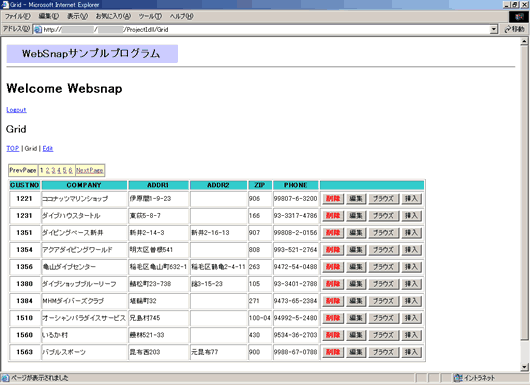
Task: Click the 編集 button for customer 1380
Action: (x=356, y=284)
